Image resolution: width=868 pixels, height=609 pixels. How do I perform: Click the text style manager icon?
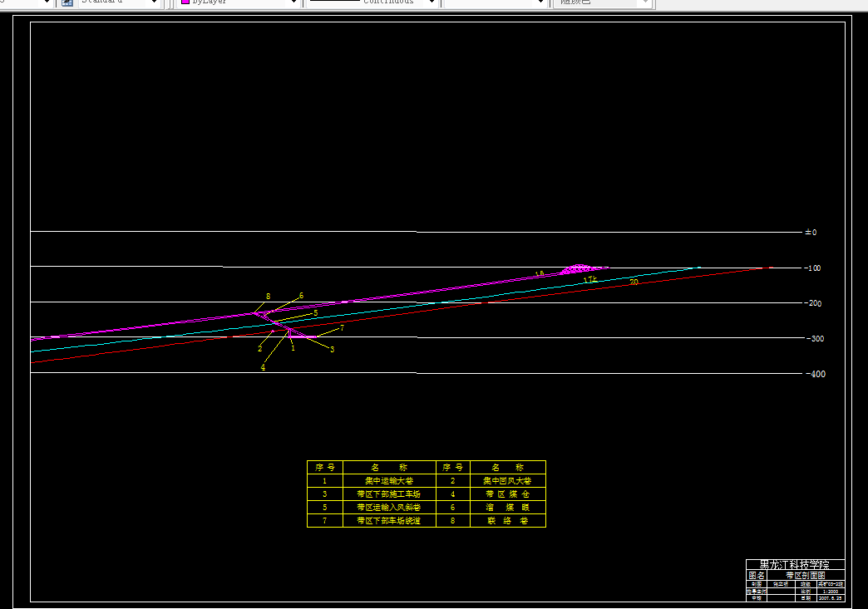67,2
